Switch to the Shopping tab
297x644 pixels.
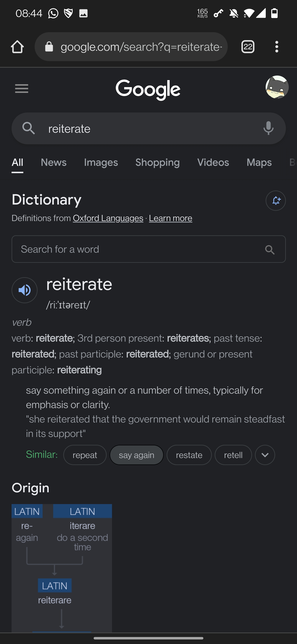coord(158,162)
